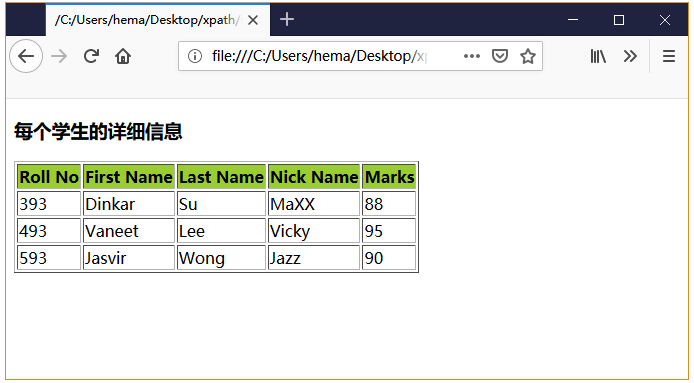
Task: Click the Marks column header
Action: point(389,177)
